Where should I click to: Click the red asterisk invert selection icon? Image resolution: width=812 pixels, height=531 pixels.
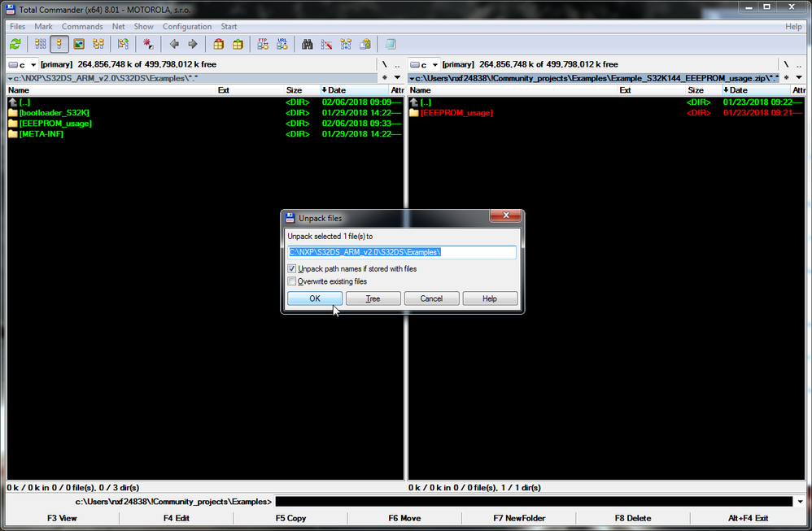[148, 44]
